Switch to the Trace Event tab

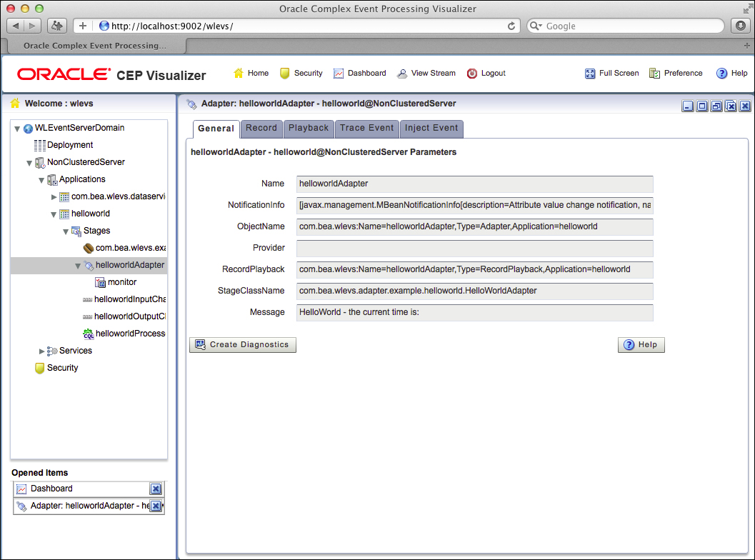pyautogui.click(x=366, y=129)
